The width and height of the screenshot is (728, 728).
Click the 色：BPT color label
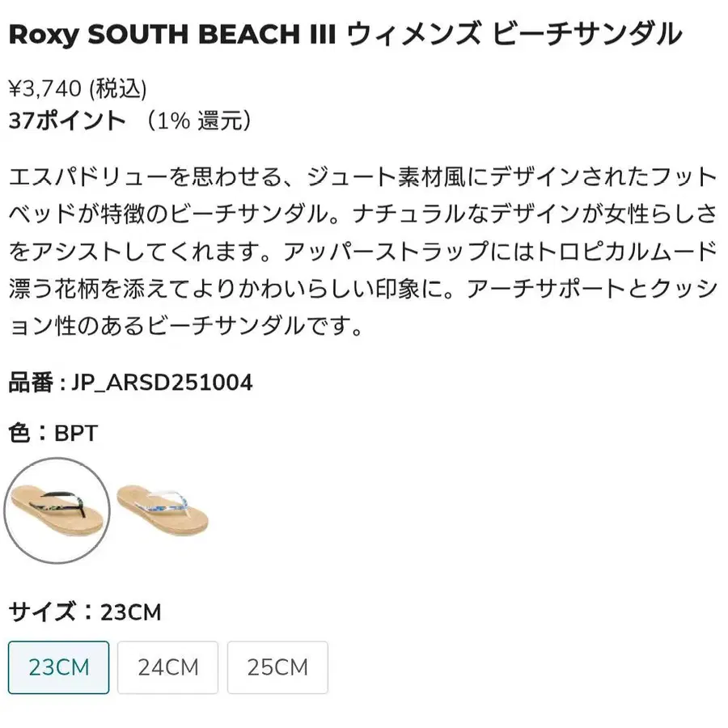click(53, 433)
